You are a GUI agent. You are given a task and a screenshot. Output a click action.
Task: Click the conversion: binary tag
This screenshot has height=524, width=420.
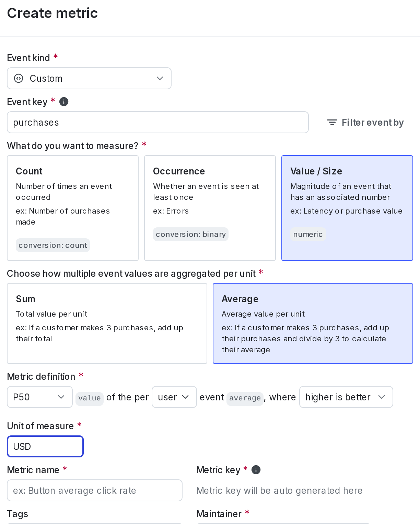click(190, 234)
